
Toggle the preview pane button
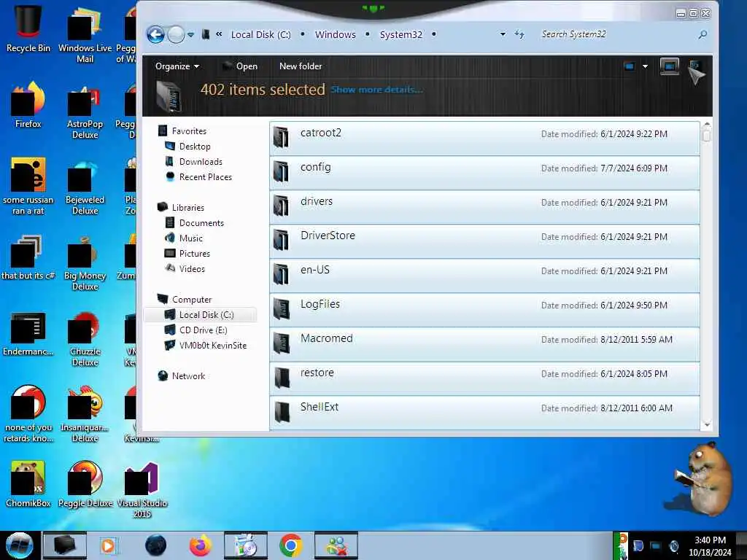tap(670, 66)
